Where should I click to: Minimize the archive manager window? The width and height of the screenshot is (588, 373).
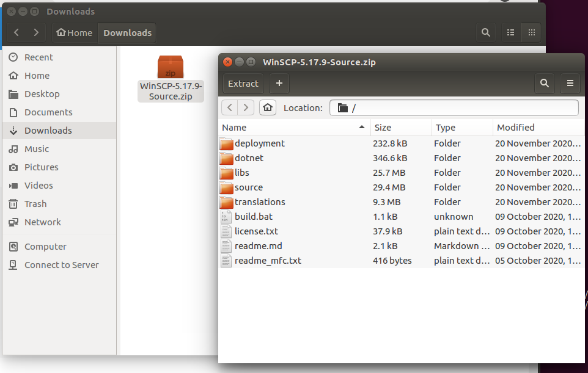(239, 62)
